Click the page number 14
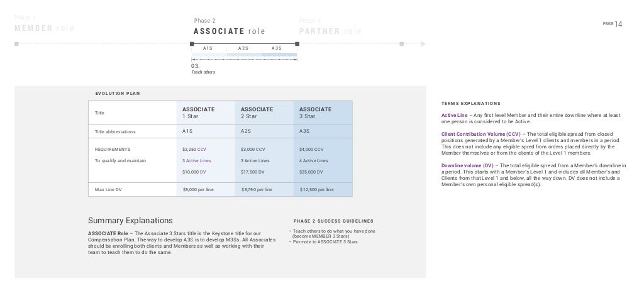The image size is (644, 293). click(618, 24)
